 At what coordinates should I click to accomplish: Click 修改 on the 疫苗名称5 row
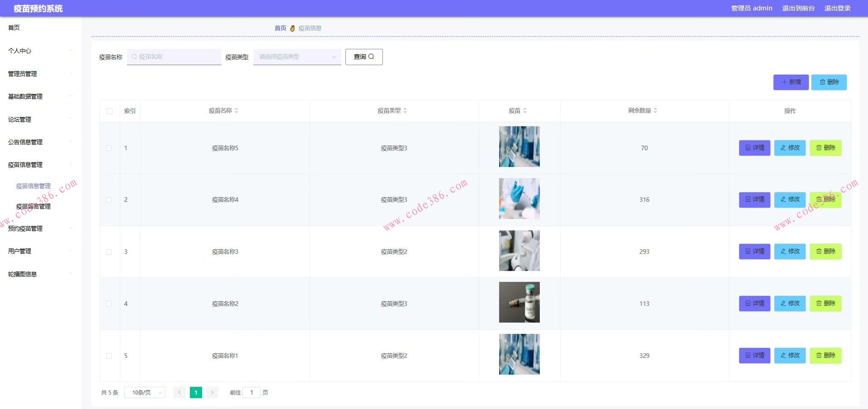[790, 148]
